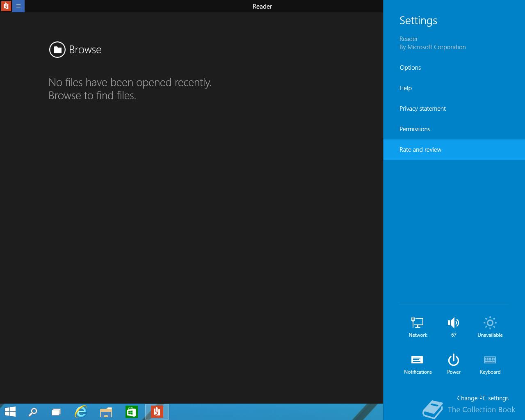Click the Windows Start button
Viewport: 525px width, 420px height.
click(10, 412)
